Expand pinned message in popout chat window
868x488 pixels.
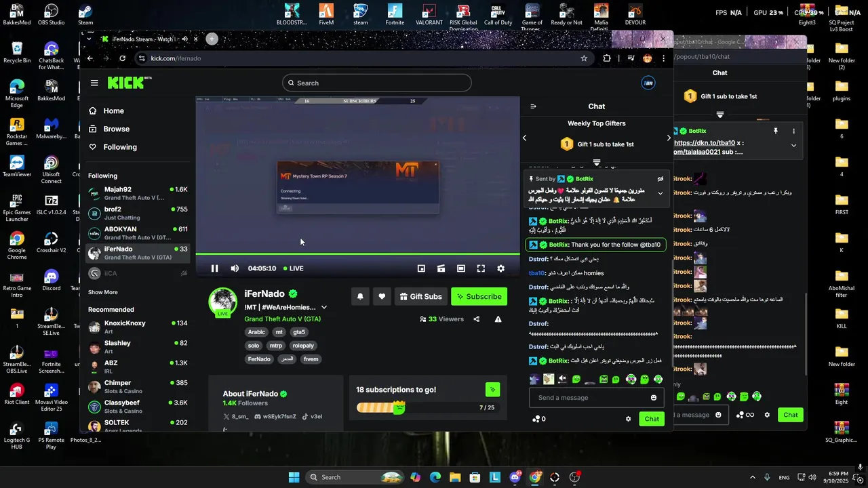coord(793,146)
